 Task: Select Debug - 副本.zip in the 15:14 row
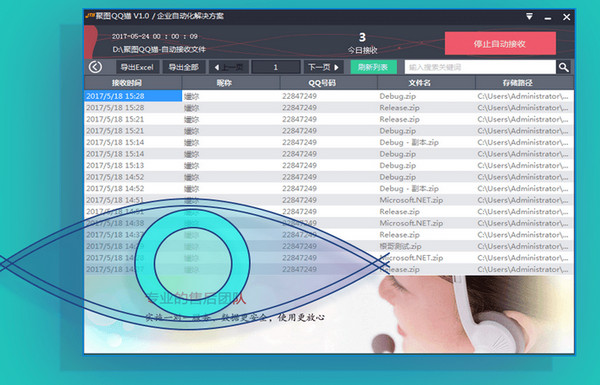pyautogui.click(x=409, y=142)
